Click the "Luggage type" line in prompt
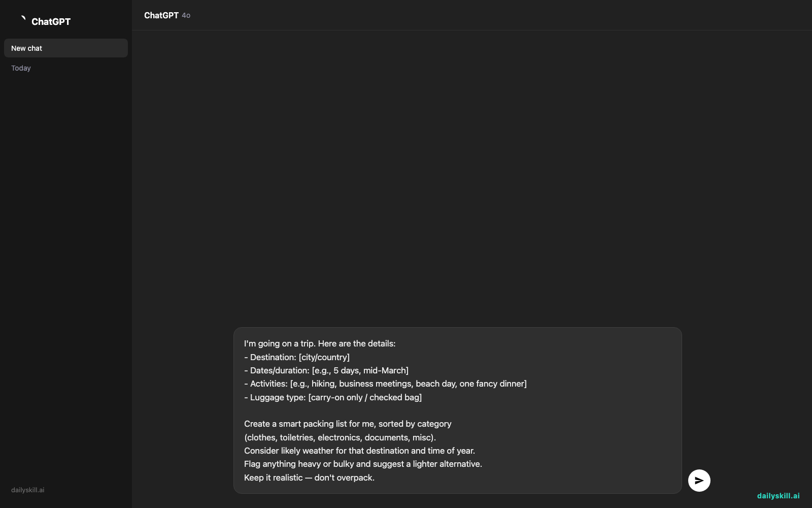 [333, 397]
